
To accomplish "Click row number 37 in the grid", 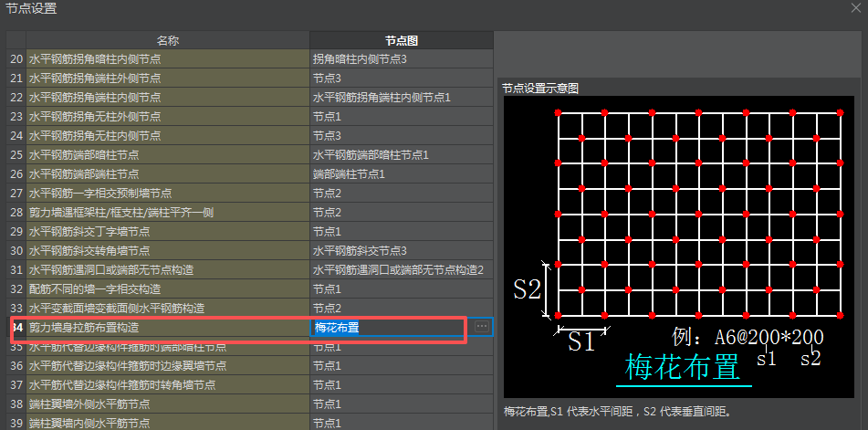I will 16,384.
